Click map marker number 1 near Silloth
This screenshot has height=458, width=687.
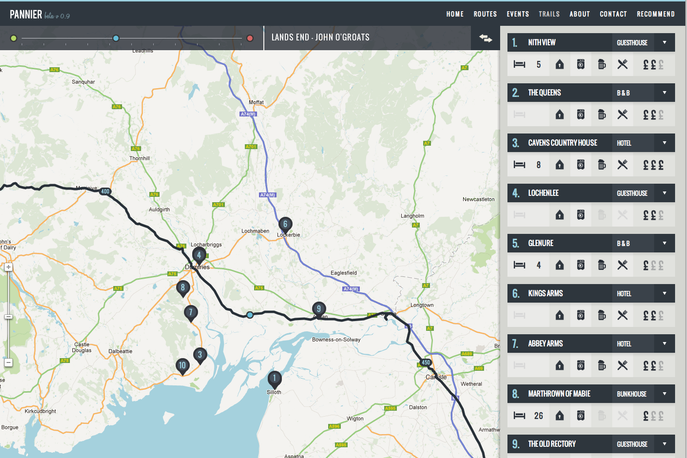274,379
